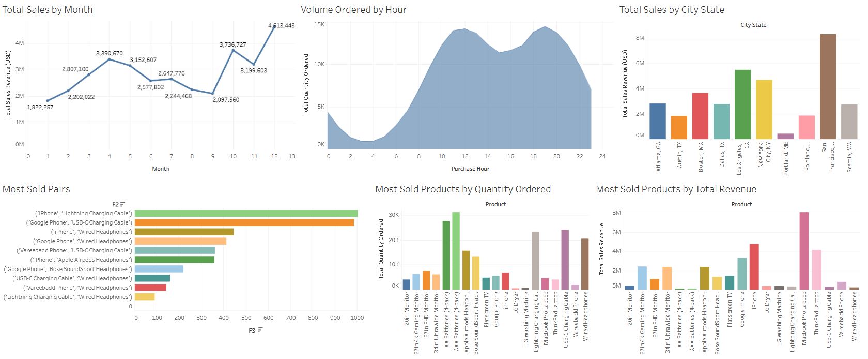Click the Total Sales by Month title

(x=48, y=10)
